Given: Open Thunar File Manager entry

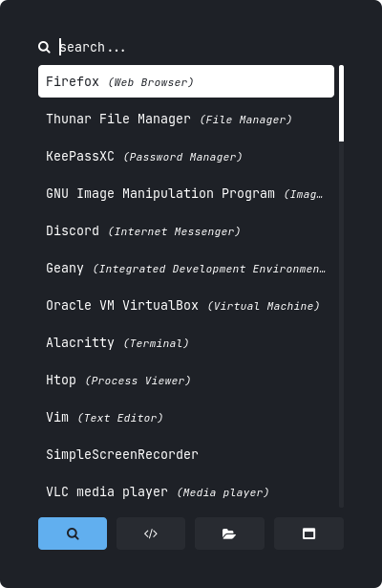Looking at the screenshot, I should click(186, 119).
